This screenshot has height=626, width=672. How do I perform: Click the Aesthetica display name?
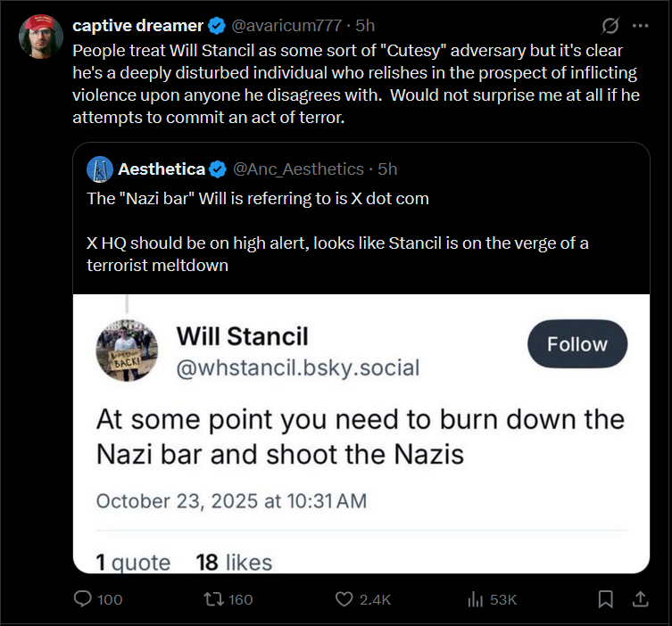(x=162, y=169)
